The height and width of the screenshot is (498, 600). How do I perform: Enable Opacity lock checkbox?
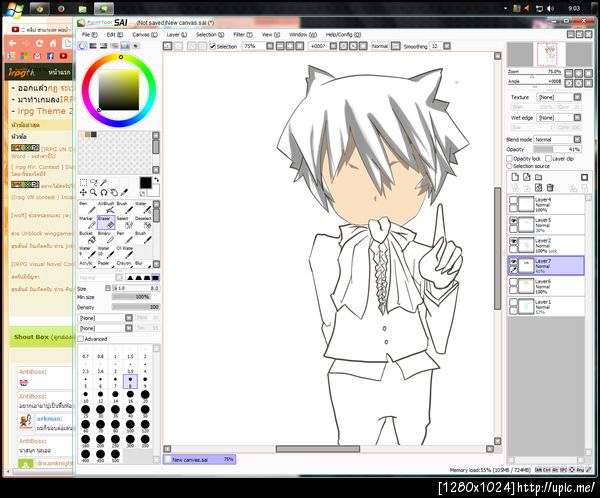tap(509, 158)
